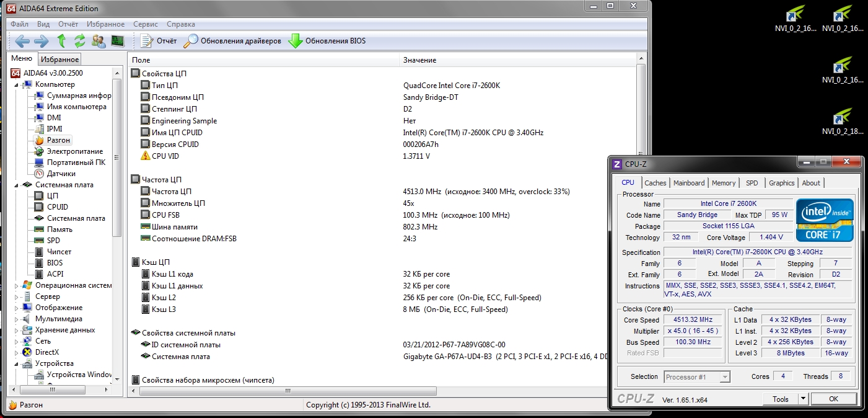Open Портативный ПК tree item
This screenshot has height=418, width=868.
click(69, 162)
